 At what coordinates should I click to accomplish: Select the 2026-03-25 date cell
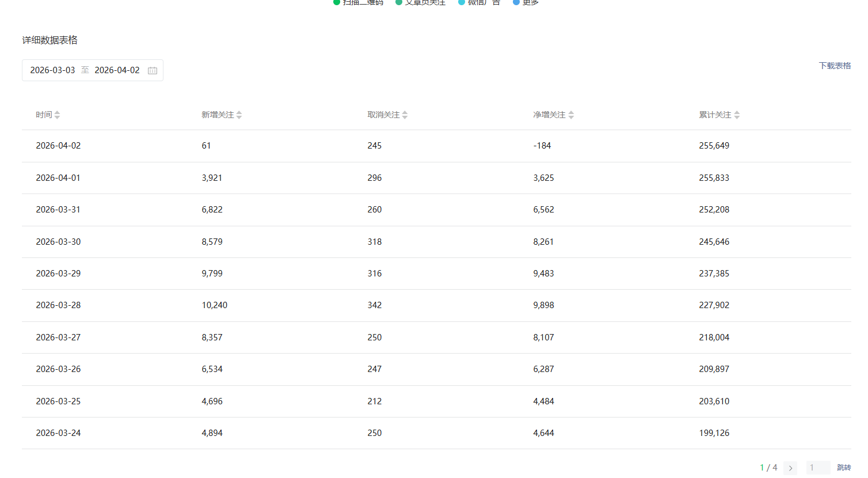click(x=58, y=401)
